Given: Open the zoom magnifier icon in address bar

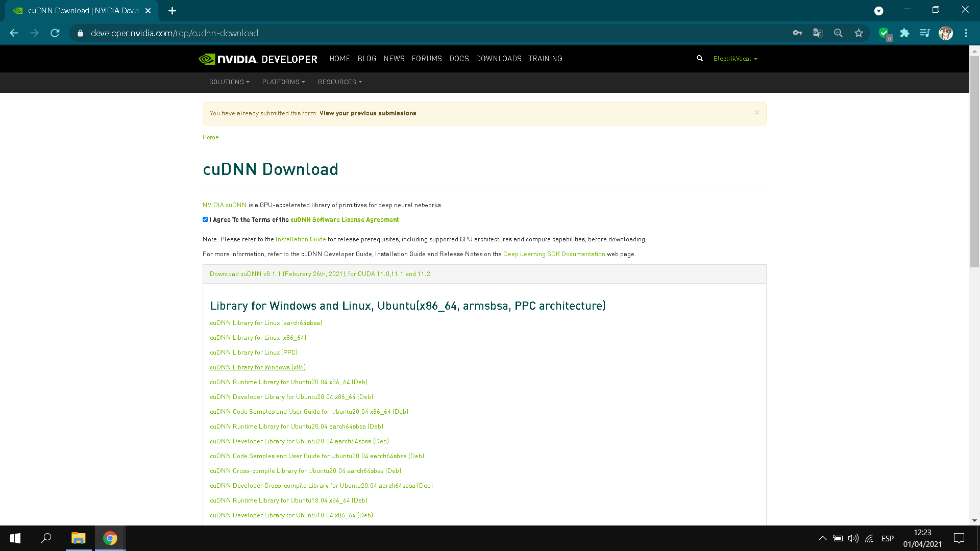Looking at the screenshot, I should coord(838,33).
